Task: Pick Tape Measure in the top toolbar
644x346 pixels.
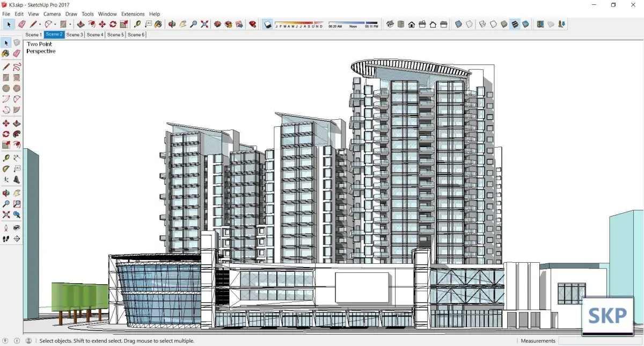Action: click(x=137, y=24)
